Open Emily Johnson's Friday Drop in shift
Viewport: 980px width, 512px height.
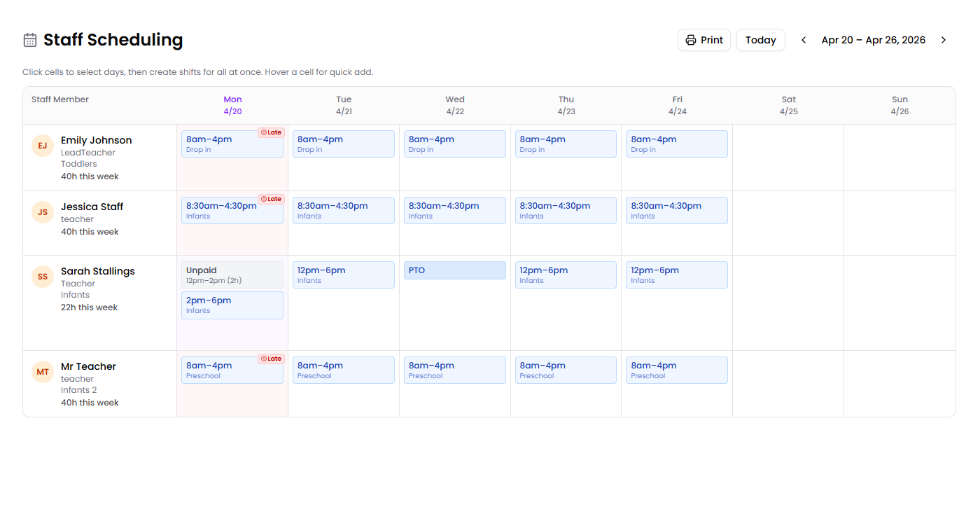click(677, 144)
